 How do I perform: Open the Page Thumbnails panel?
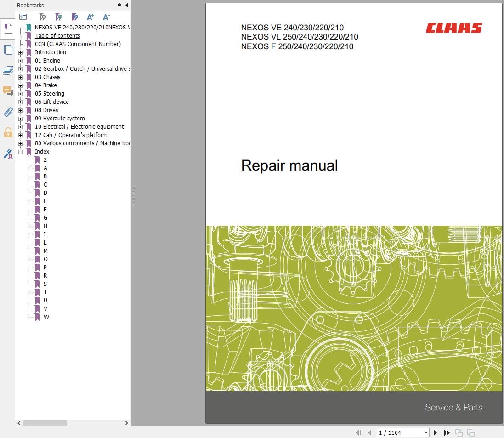7,50
